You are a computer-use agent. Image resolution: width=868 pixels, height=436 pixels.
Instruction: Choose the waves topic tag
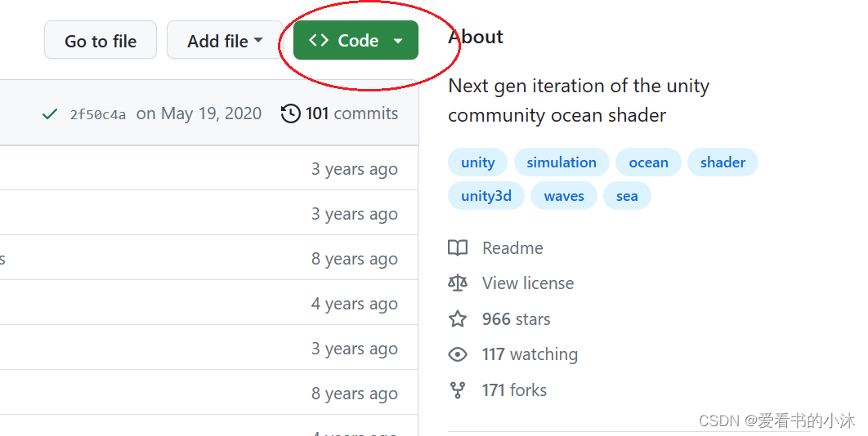click(564, 196)
